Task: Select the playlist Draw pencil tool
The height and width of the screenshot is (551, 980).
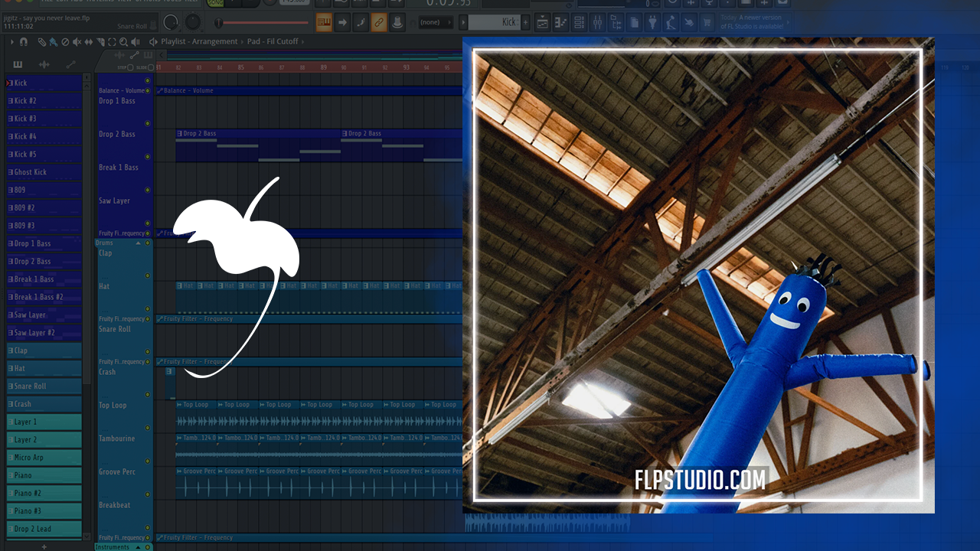Action: 41,42
